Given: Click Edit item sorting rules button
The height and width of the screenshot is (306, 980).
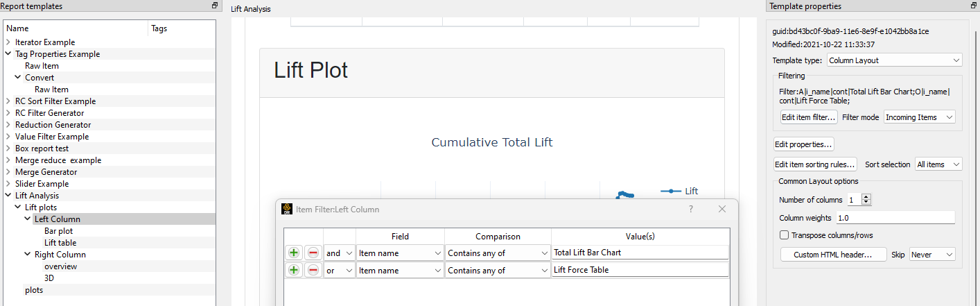Looking at the screenshot, I should (x=816, y=164).
